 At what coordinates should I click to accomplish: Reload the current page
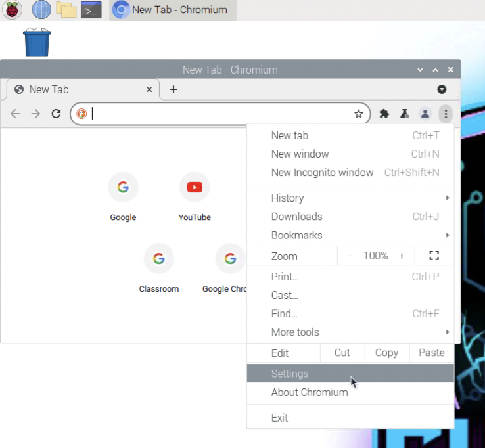coord(56,114)
